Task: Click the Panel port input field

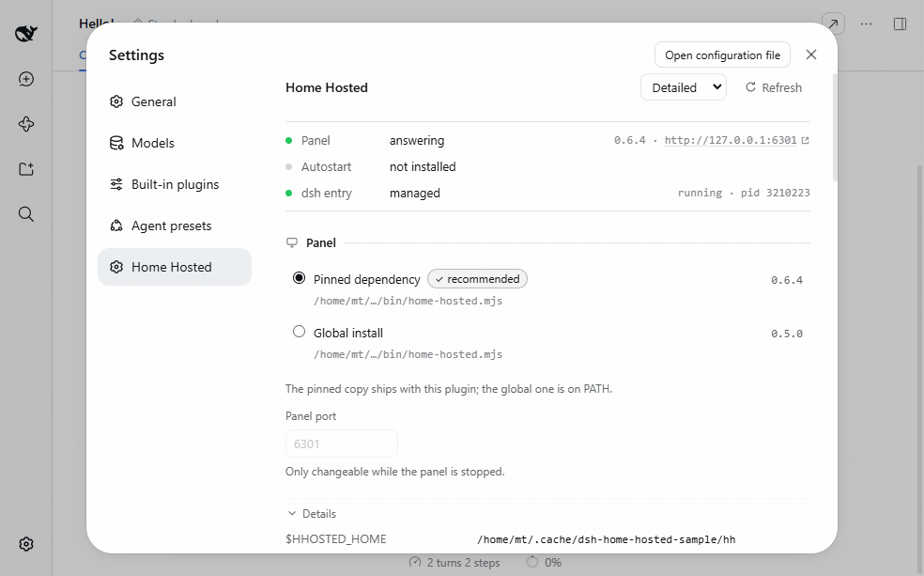Action: click(x=341, y=444)
